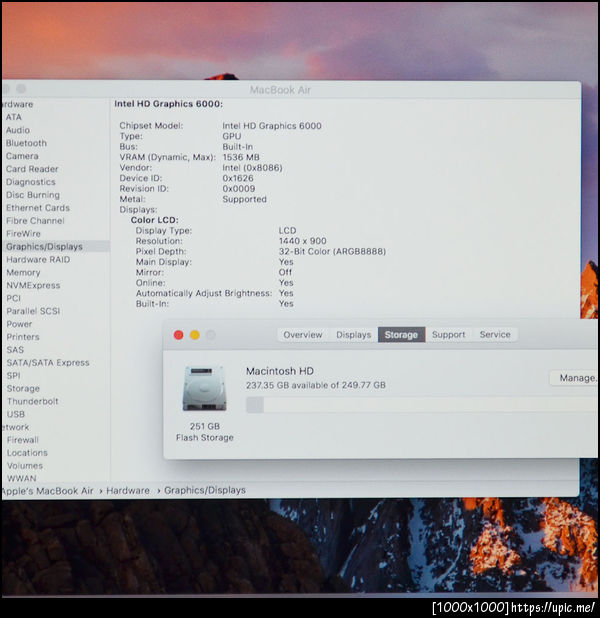Click the 1536 MB VRAM value
The width and height of the screenshot is (600, 618).
[240, 157]
